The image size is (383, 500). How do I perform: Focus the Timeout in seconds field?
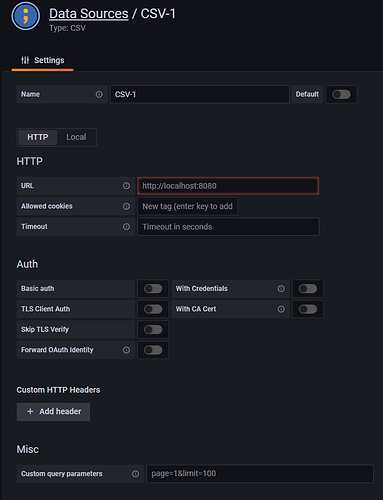[x=228, y=227]
